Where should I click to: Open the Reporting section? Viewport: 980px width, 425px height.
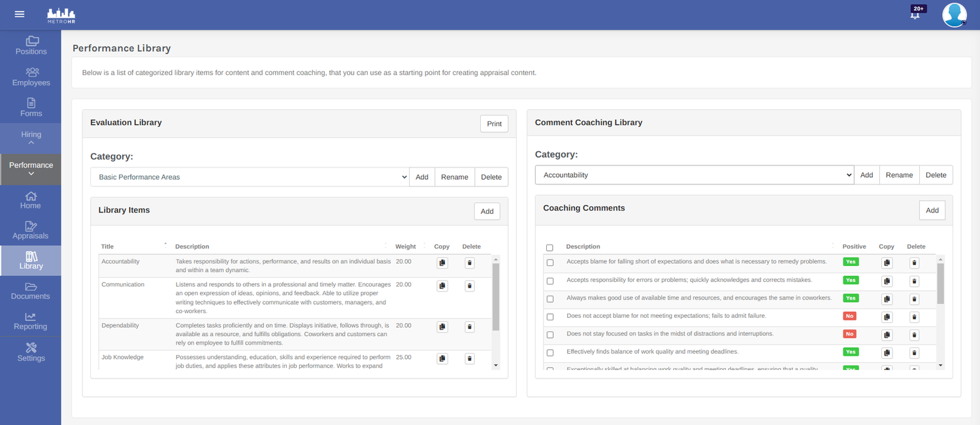click(31, 320)
